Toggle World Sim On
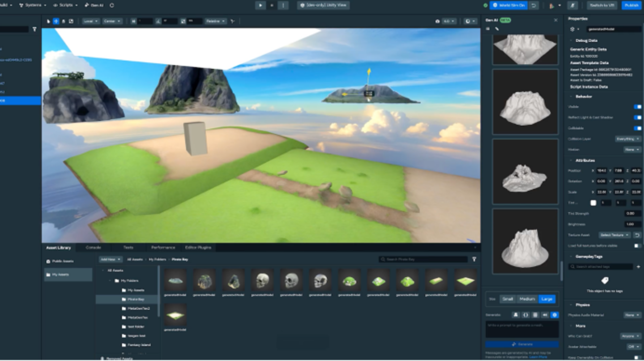This screenshot has width=644, height=361. tap(509, 5)
